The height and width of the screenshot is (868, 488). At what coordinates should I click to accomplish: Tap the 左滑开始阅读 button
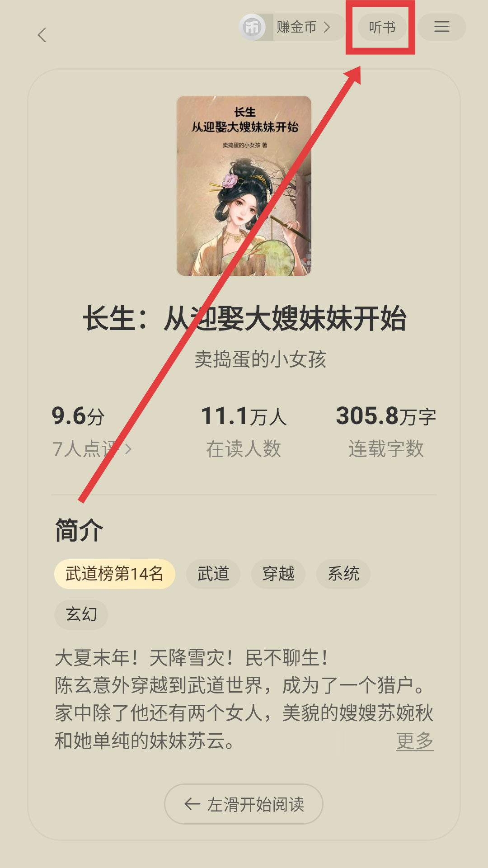(x=244, y=804)
